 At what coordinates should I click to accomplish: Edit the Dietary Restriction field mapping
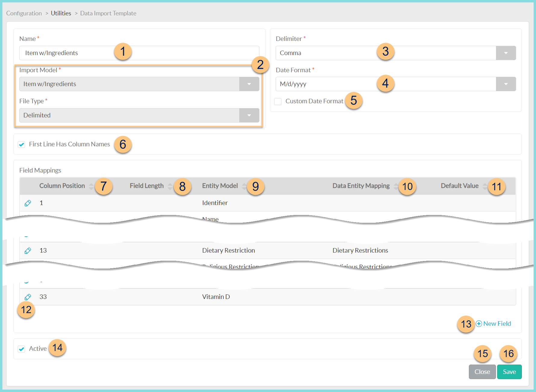tap(28, 250)
